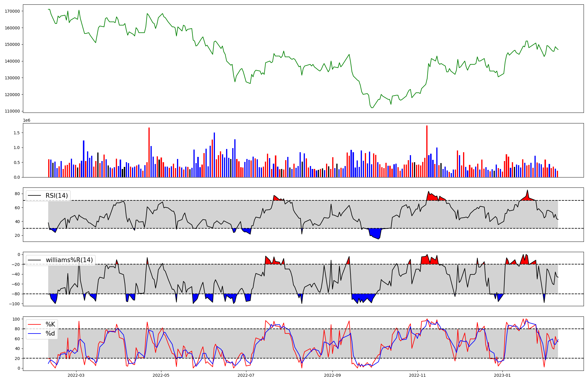
Task: Click the 110000 price axis label
Action: pyautogui.click(x=12, y=111)
